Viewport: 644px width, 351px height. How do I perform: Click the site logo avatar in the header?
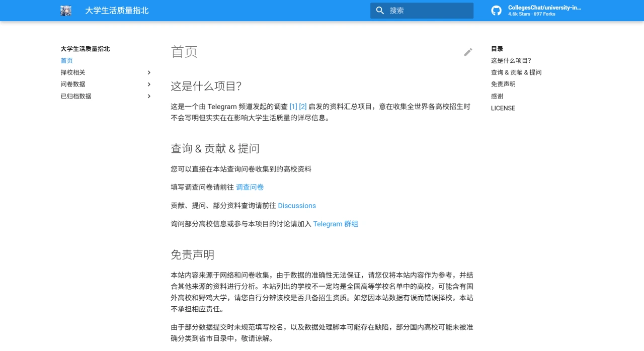point(66,11)
